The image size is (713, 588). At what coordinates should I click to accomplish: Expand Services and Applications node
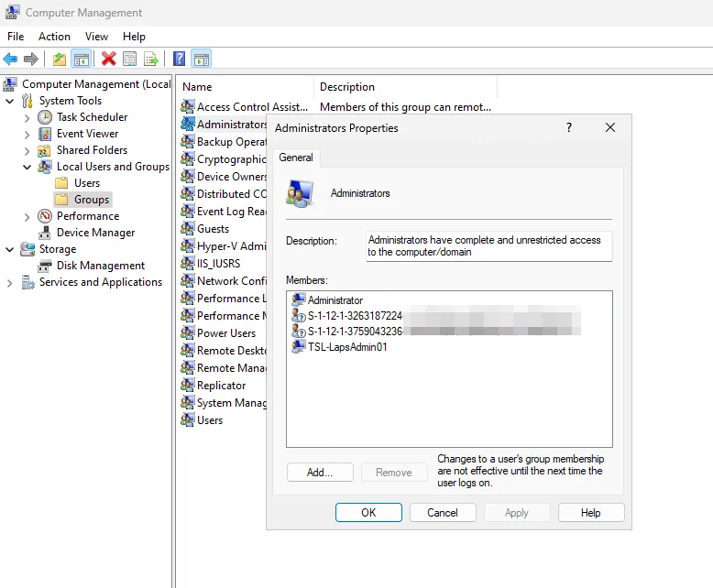click(x=9, y=283)
